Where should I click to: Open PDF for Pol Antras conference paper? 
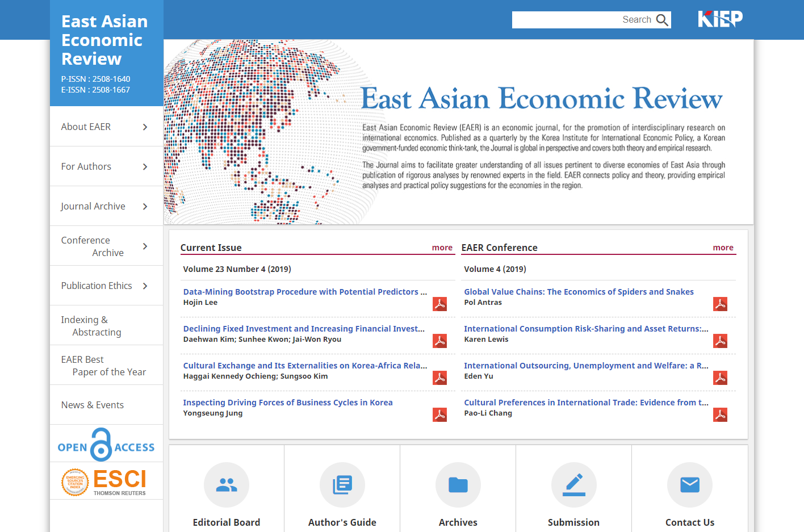(x=720, y=304)
